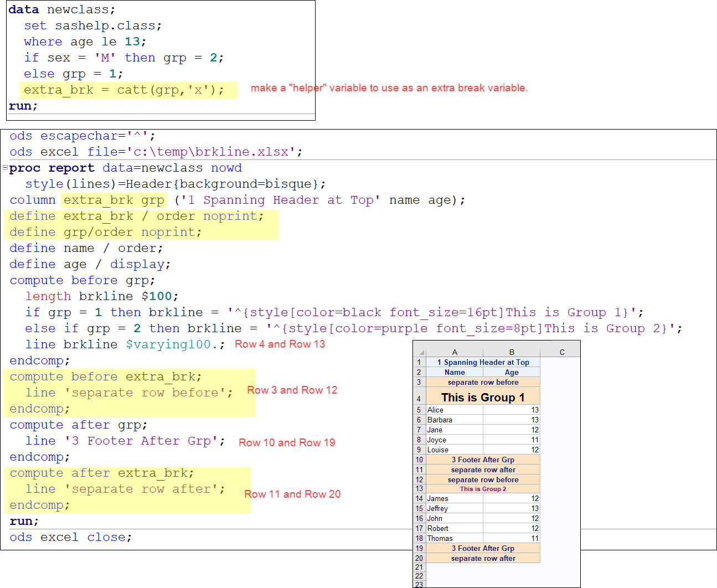
Task: Select spreadsheet column header B
Action: [511, 352]
